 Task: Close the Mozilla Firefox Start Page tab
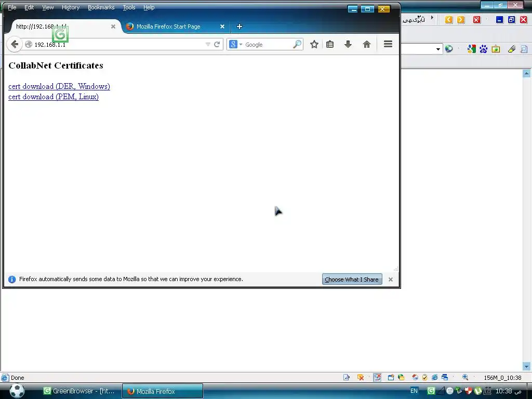tap(222, 26)
